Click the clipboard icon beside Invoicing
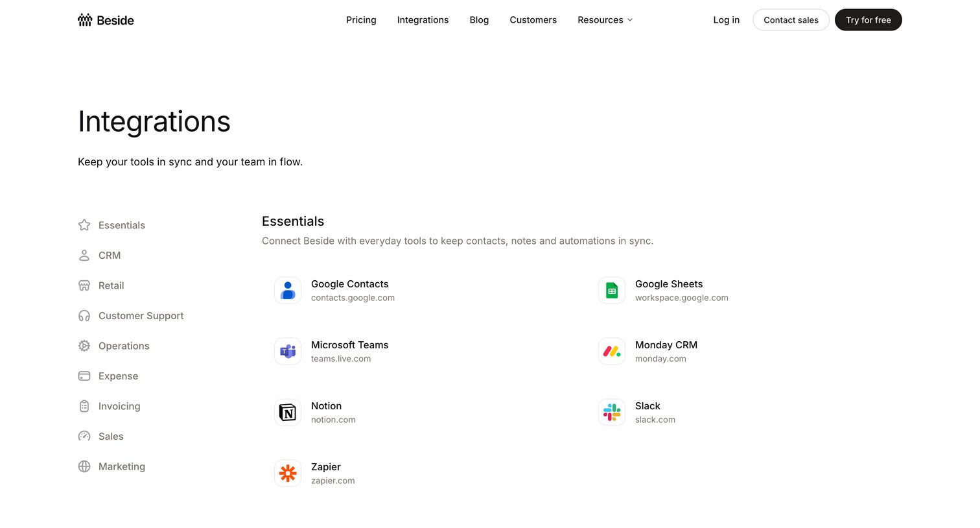Viewport: 980px width, 528px height. pyautogui.click(x=84, y=406)
